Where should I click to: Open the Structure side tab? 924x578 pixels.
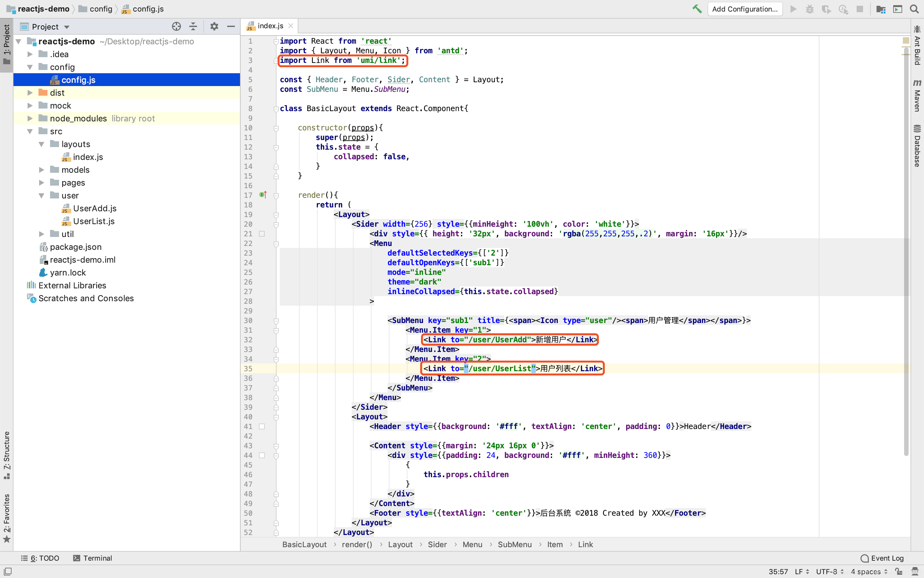(x=6, y=455)
